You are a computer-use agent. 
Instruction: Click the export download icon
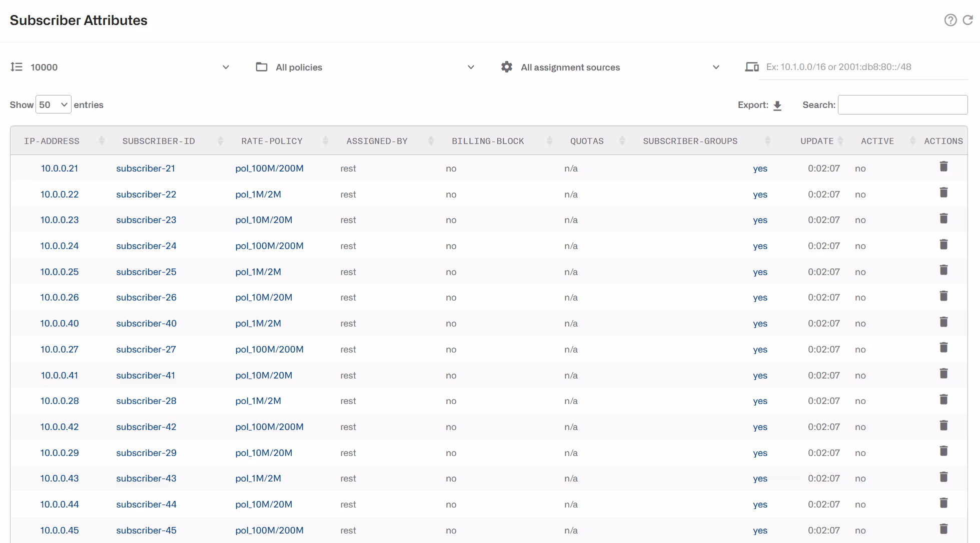777,105
